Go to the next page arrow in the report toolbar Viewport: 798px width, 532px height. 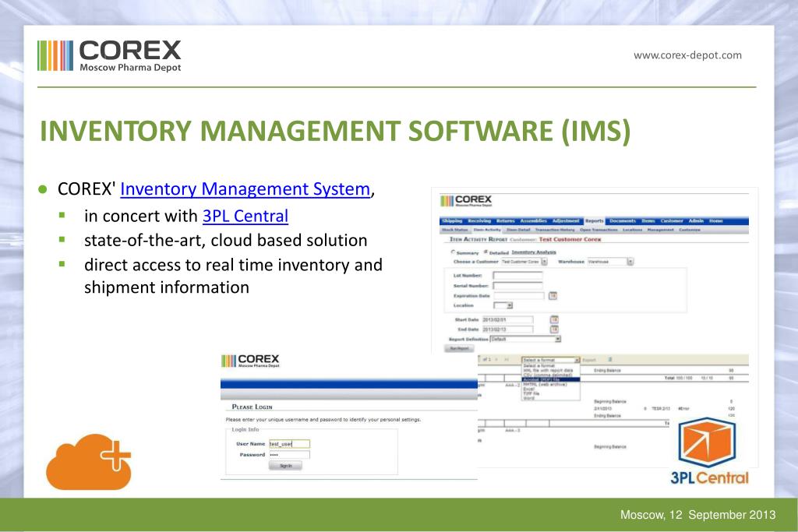(496, 360)
